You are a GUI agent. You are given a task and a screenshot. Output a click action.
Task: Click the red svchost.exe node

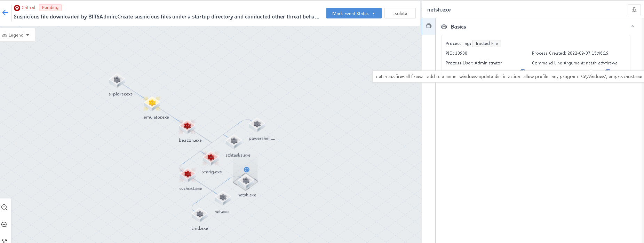coord(188,174)
